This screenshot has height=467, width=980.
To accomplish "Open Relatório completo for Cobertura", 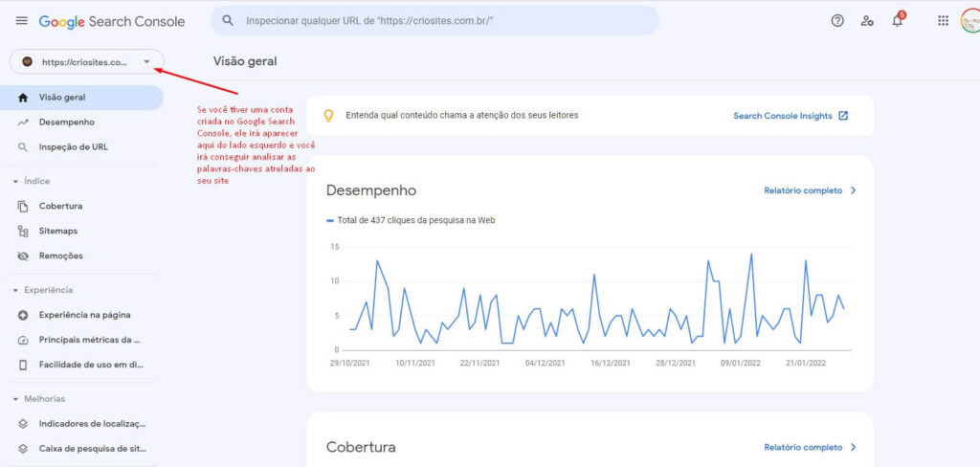I will pyautogui.click(x=803, y=448).
